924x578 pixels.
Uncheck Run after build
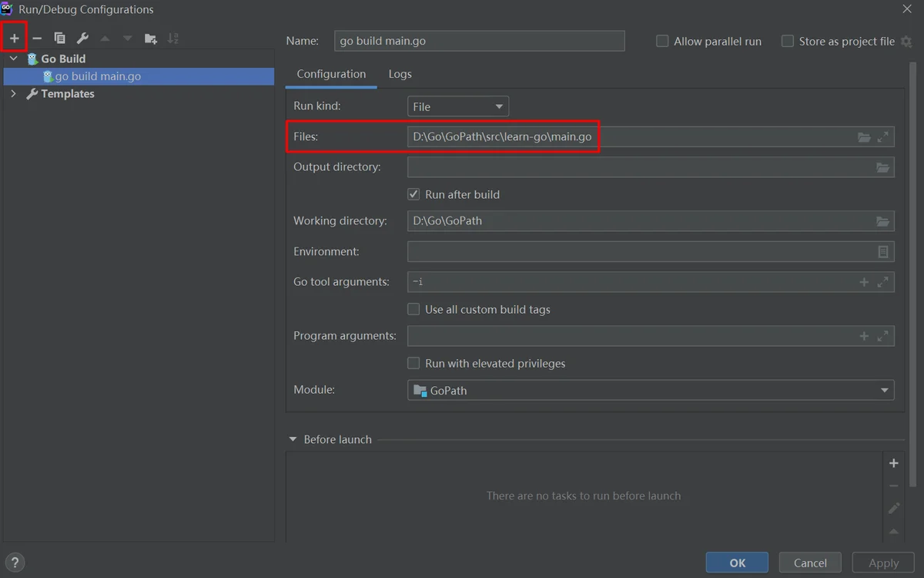(x=414, y=194)
